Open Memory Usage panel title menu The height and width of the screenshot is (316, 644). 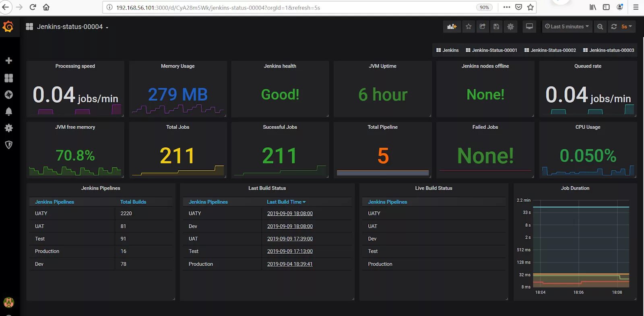click(178, 66)
